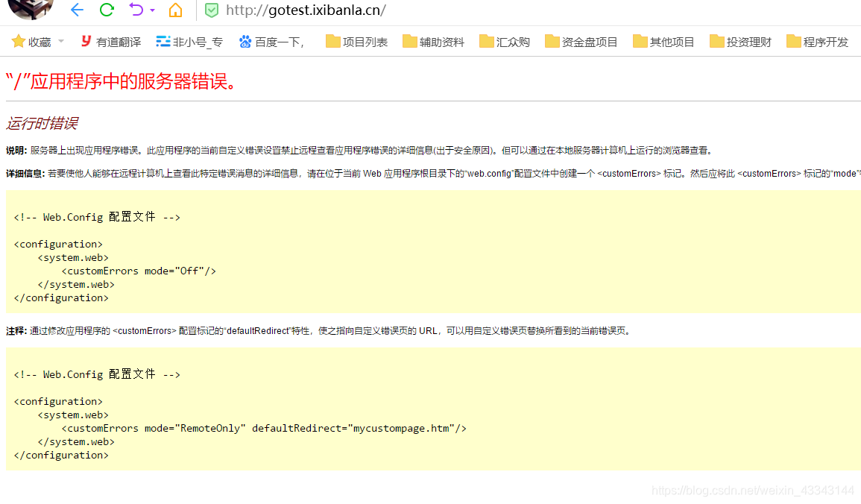Click the 非小号_专 bookmark icon

(x=163, y=42)
